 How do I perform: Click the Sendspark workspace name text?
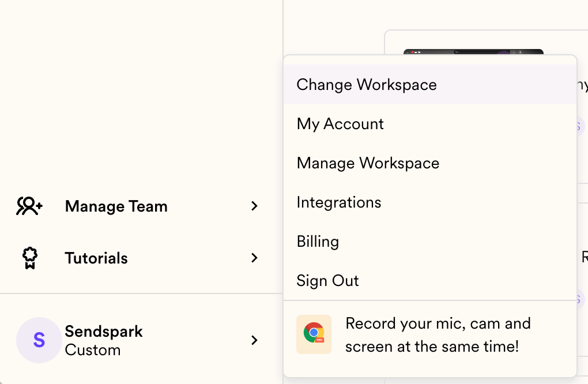pyautogui.click(x=104, y=332)
